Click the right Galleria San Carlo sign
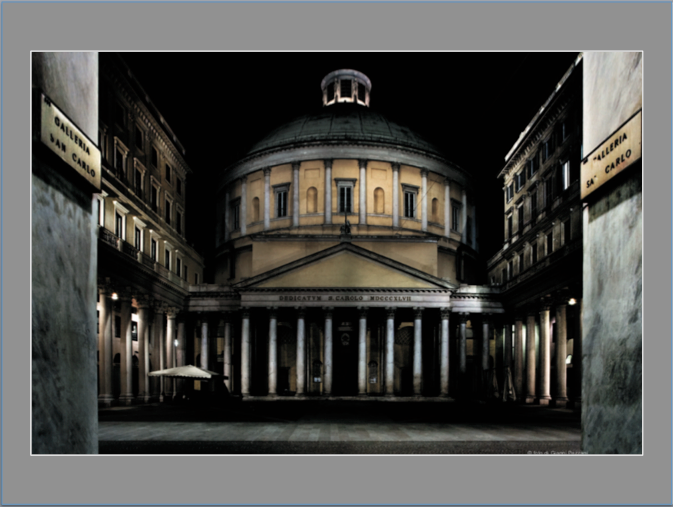 tap(610, 154)
